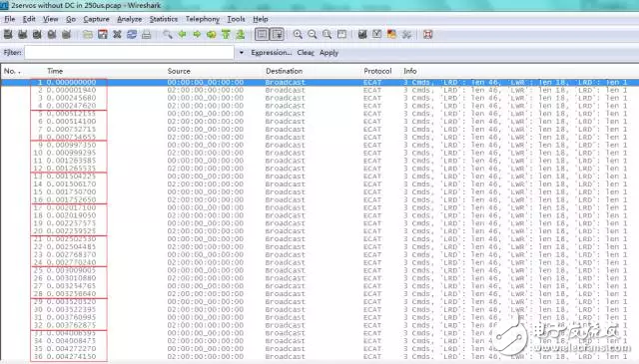Image resolution: width=639 pixels, height=364 pixels.
Task: Open the Analyze menu
Action: pos(130,19)
